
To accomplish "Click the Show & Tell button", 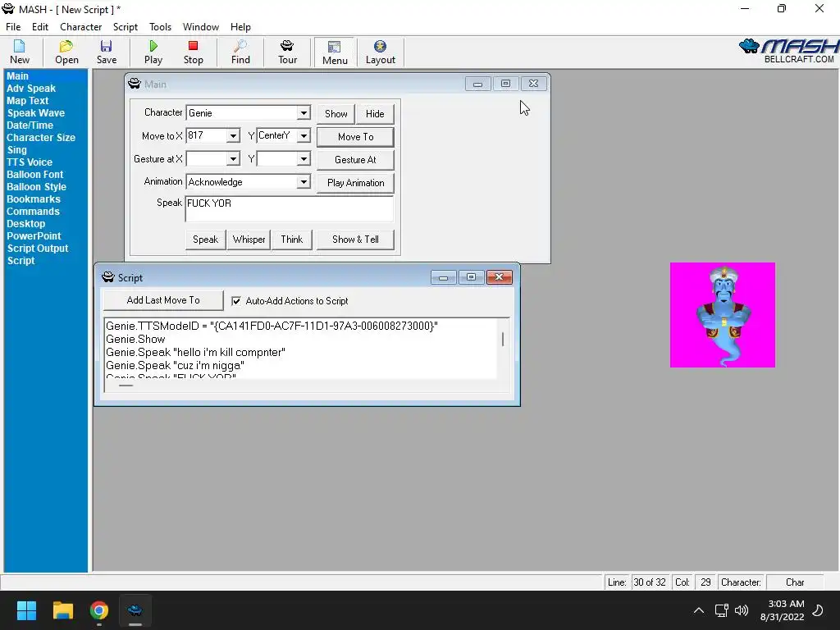I will (356, 240).
